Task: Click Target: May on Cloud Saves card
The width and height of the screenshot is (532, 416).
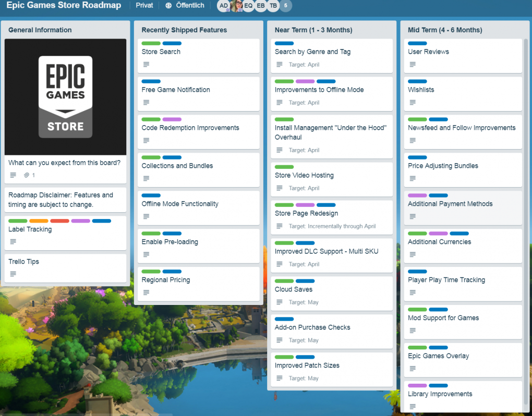Action: (x=304, y=302)
